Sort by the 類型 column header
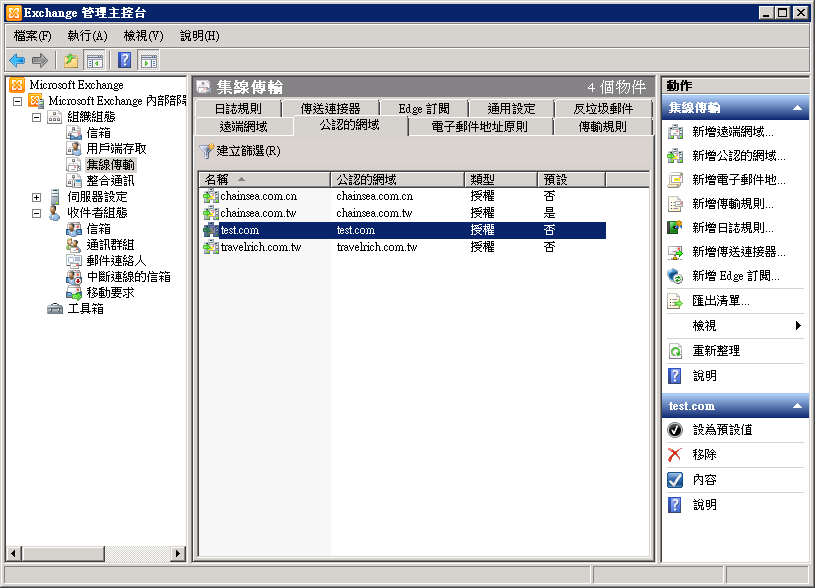Viewport: 815px width, 588px height. pyautogui.click(x=501, y=180)
